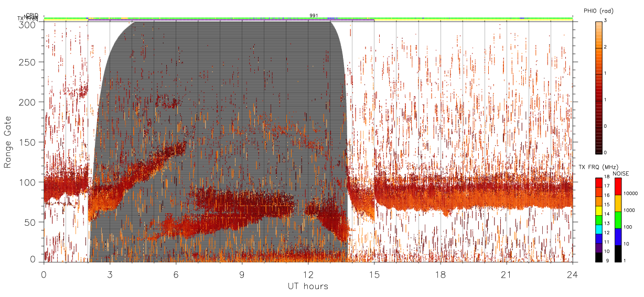
Task: Click the 100 label on NOISE scale
Action: tap(629, 227)
